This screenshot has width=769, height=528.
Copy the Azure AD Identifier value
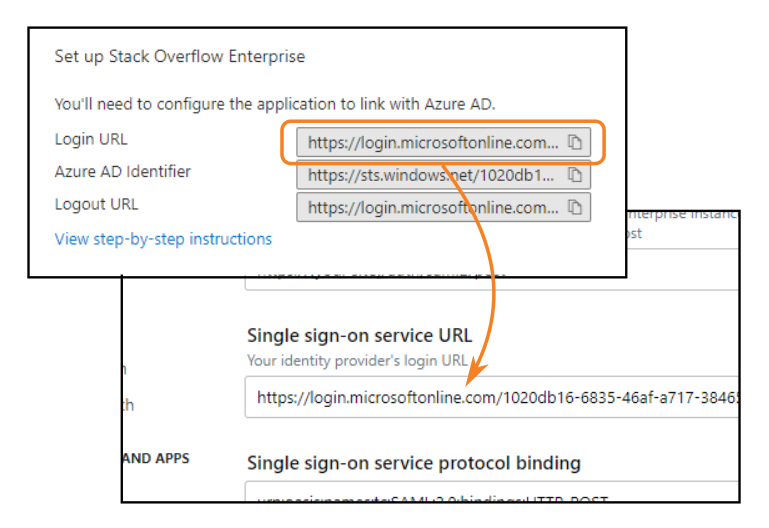[575, 175]
